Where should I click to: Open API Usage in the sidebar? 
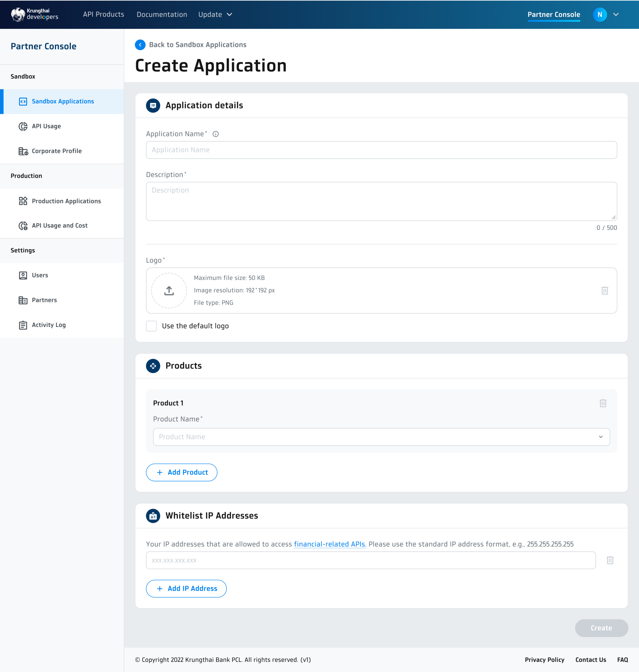pyautogui.click(x=46, y=126)
